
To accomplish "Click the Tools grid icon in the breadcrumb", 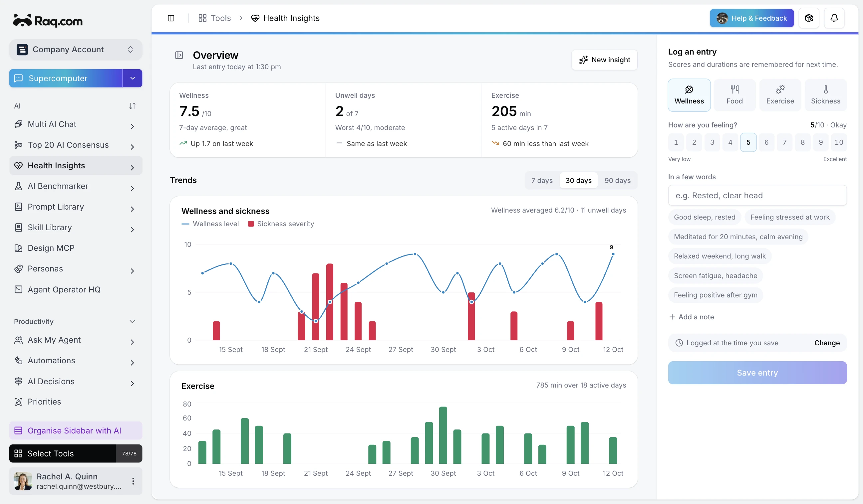I will coord(202,18).
